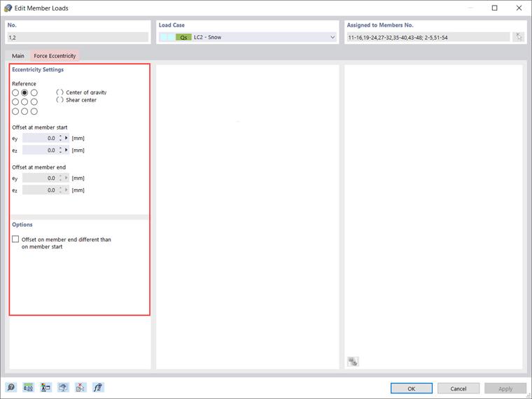Click the Cancel button
Viewport: 532px width, 399px height.
[x=458, y=388]
